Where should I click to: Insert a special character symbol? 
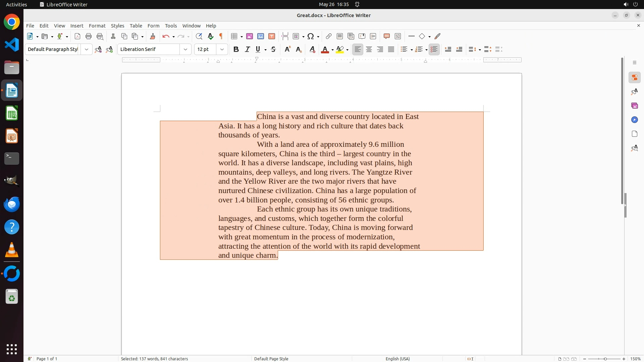pos(311,36)
